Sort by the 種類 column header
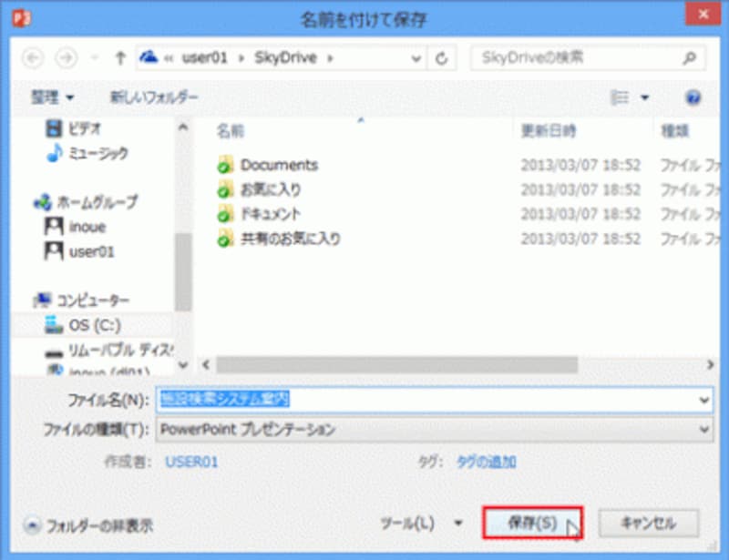 click(x=674, y=131)
